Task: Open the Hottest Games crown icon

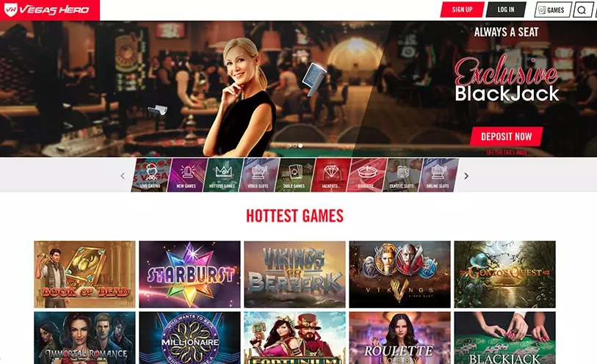Action: click(x=222, y=175)
